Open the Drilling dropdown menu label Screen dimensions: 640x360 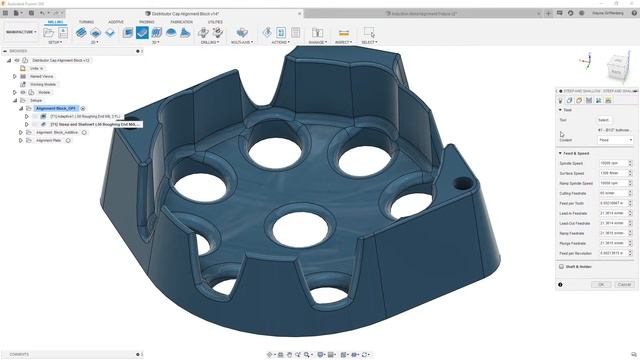[210, 42]
